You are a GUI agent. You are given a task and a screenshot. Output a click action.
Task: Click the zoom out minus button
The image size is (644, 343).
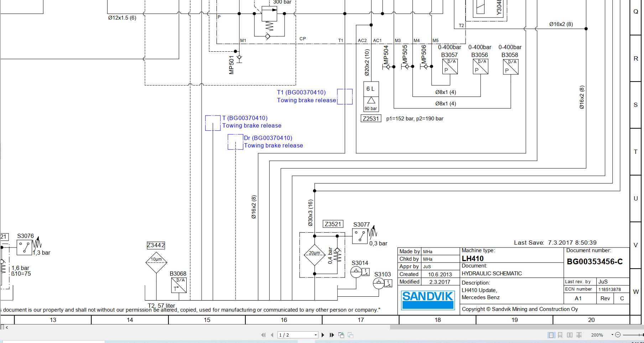click(618, 335)
